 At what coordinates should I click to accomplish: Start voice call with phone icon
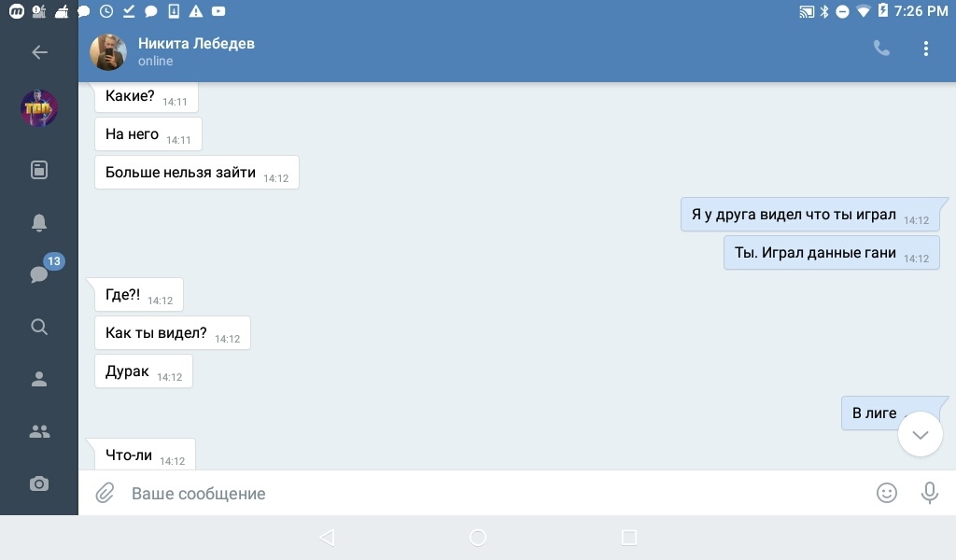coord(881,49)
